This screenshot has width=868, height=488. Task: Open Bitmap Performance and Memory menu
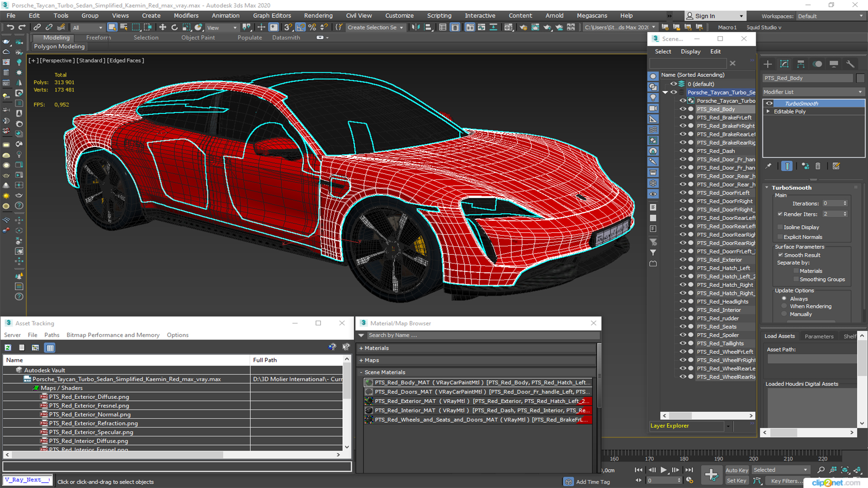coord(113,335)
